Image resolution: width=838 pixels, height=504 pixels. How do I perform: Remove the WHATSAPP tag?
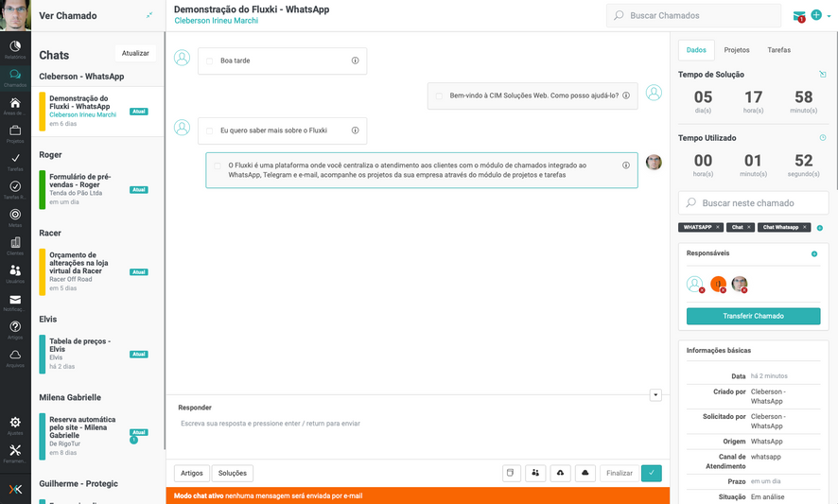pos(718,227)
